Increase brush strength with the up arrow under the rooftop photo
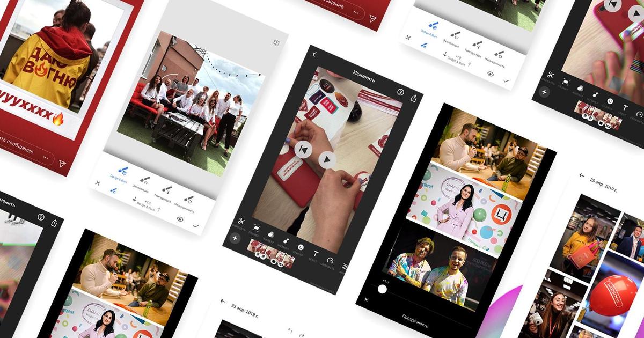Image resolution: width=644 pixels, height=338 pixels. (159, 209)
